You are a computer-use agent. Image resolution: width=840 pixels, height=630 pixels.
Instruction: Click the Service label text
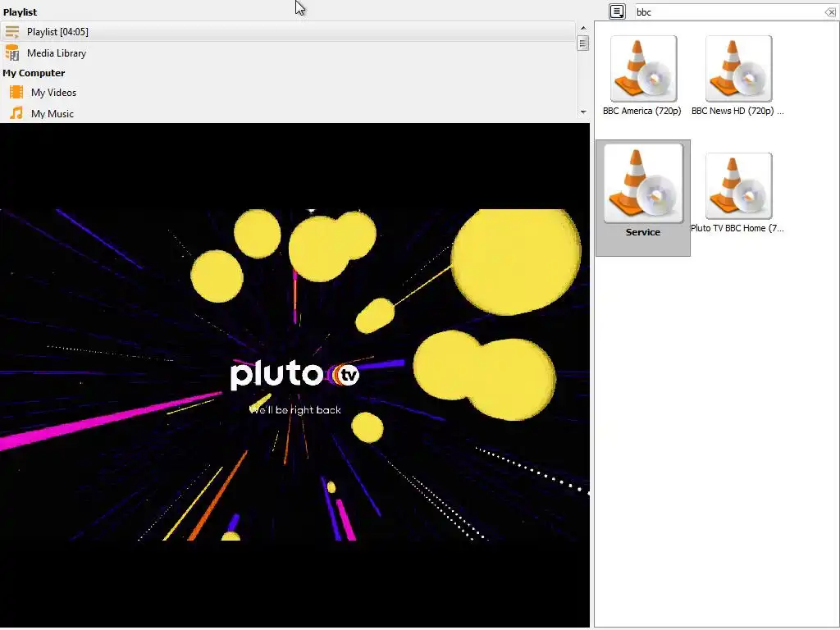643,232
